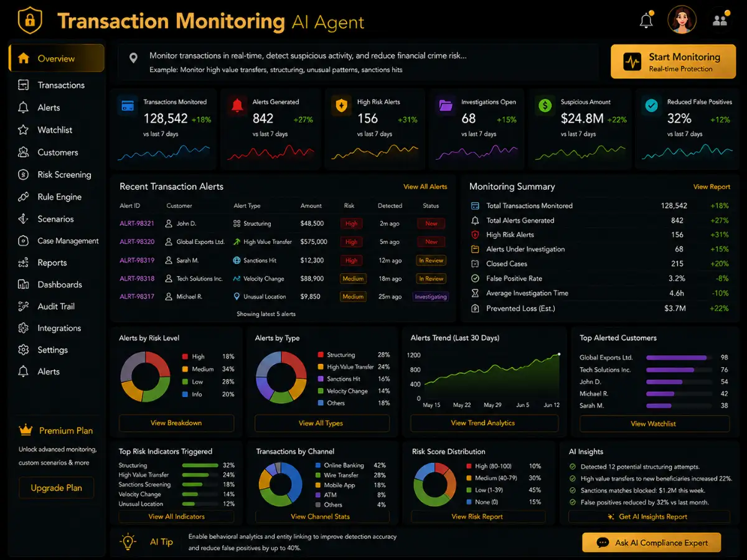Click the Structuring alert type icon
The height and width of the screenshot is (560, 747).
(237, 223)
